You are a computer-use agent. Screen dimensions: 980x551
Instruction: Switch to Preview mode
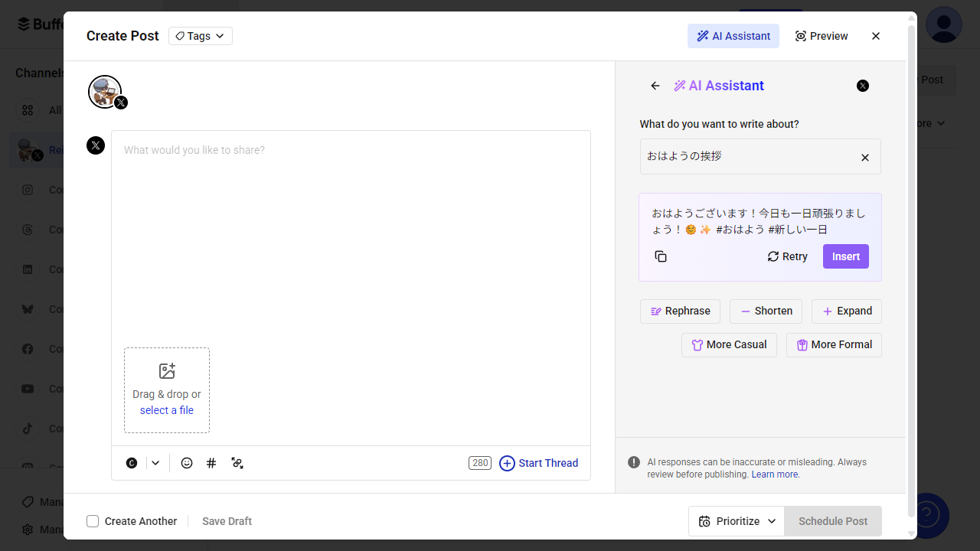(821, 35)
